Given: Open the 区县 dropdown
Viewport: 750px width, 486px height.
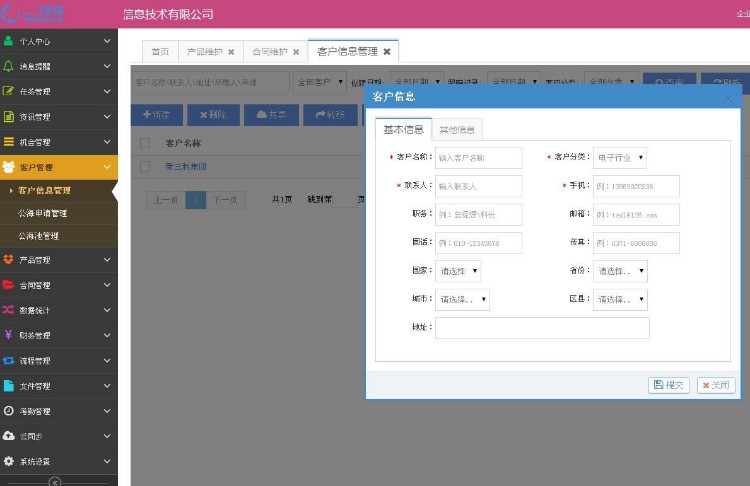Looking at the screenshot, I should [620, 299].
